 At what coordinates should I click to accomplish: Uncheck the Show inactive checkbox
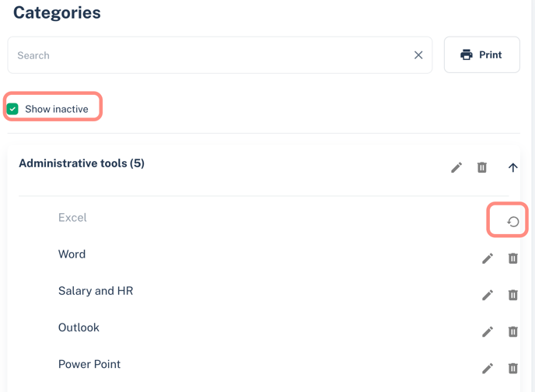click(x=12, y=109)
